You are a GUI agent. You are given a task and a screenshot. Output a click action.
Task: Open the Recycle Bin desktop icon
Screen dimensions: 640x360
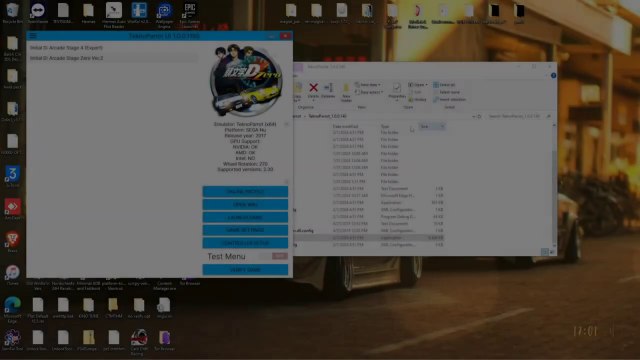pos(12,13)
